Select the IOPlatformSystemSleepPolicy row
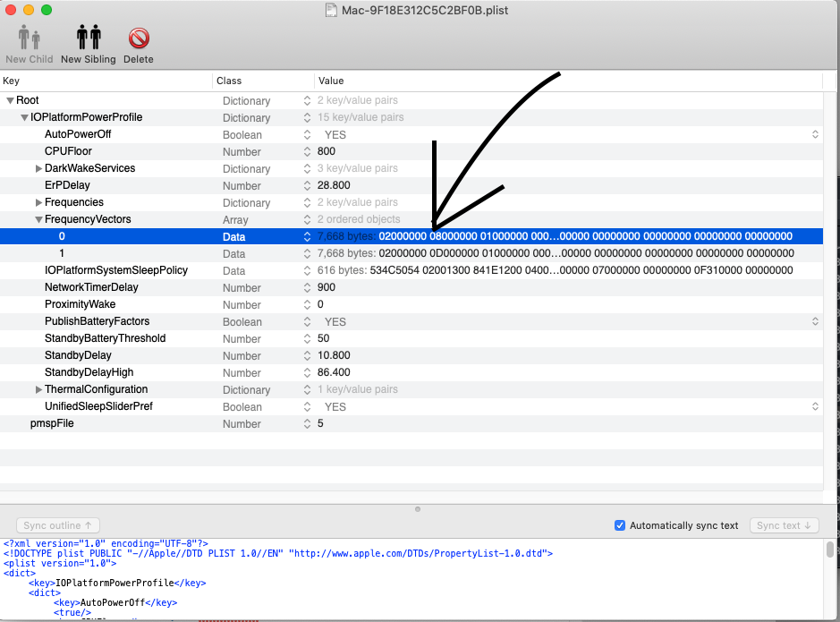 coord(116,270)
